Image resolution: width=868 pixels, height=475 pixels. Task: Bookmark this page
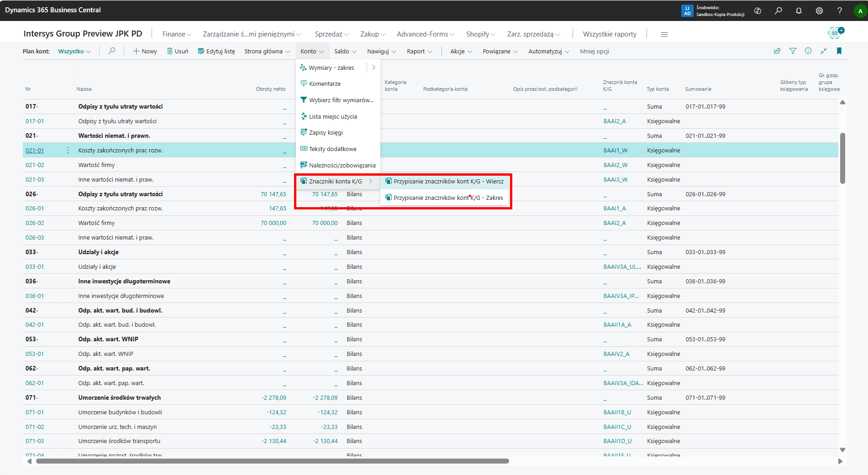[839, 51]
